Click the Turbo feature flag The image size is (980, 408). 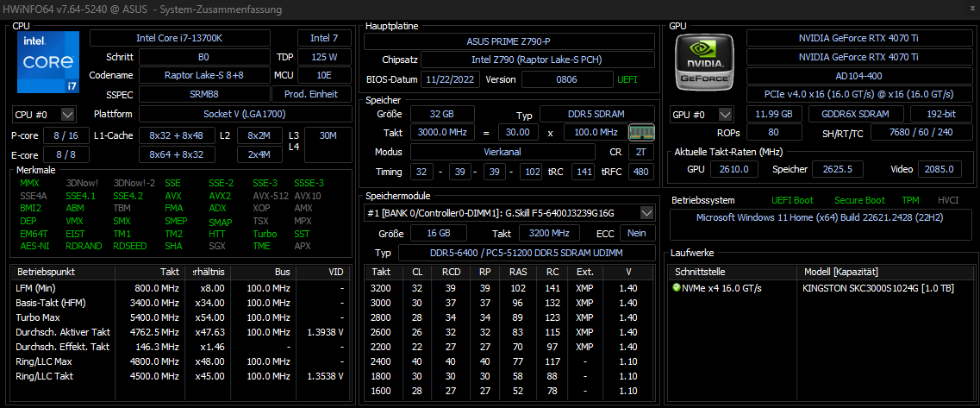click(x=265, y=234)
